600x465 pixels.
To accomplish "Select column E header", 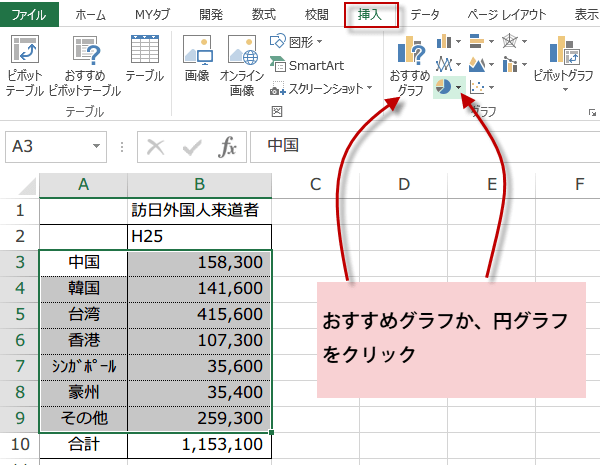I will (492, 185).
